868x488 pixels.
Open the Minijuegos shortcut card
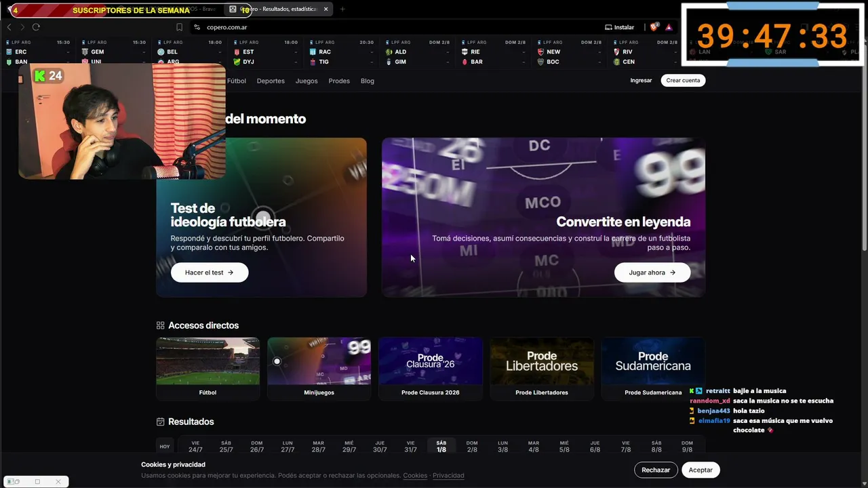[x=319, y=369]
